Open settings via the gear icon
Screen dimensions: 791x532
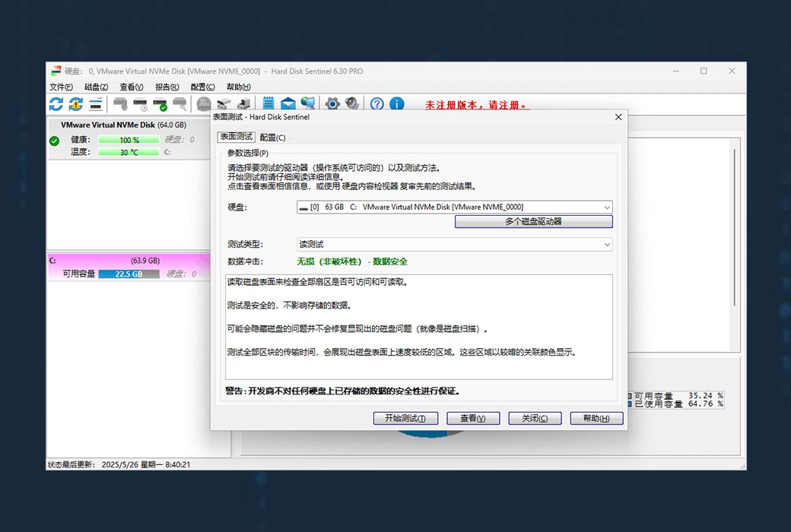tap(332, 104)
